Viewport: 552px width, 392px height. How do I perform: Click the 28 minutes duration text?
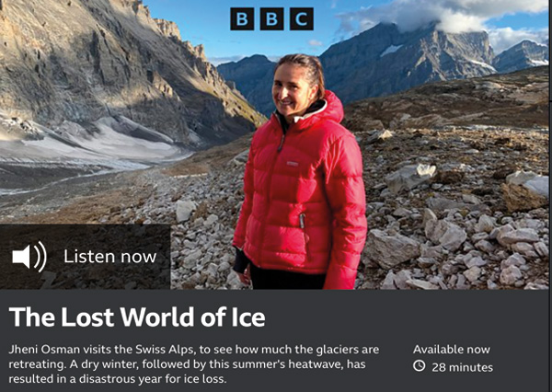pyautogui.click(x=462, y=367)
